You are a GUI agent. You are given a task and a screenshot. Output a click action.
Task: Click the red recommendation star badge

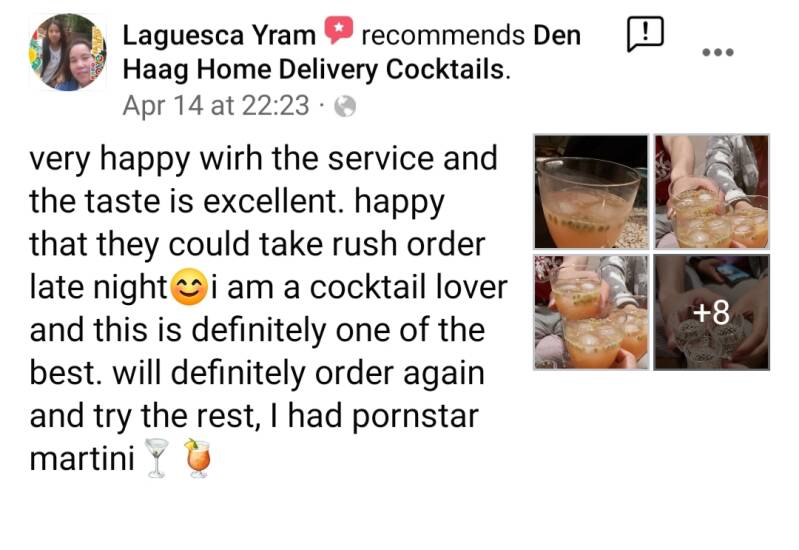click(339, 30)
